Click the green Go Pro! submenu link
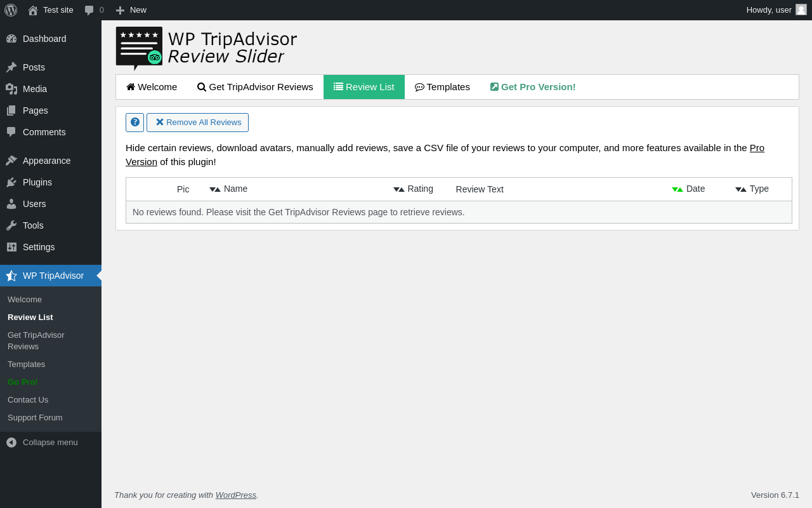812x508 pixels. click(x=23, y=382)
